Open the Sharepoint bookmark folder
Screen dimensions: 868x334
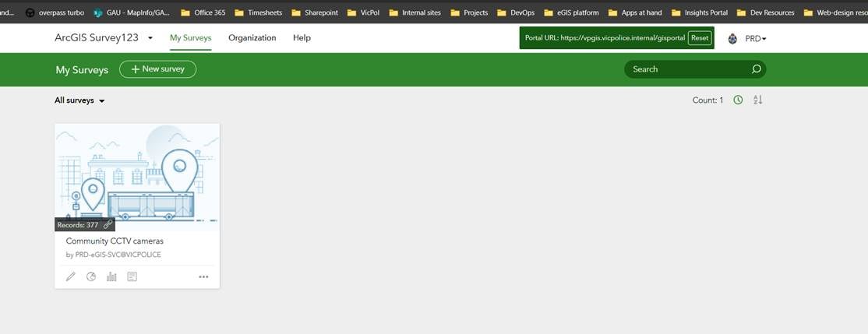[x=315, y=12]
